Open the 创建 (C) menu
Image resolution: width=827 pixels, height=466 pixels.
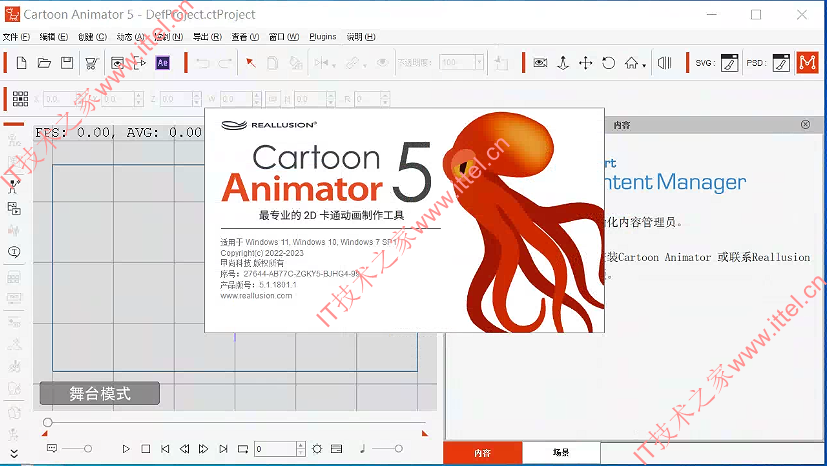pyautogui.click(x=92, y=37)
